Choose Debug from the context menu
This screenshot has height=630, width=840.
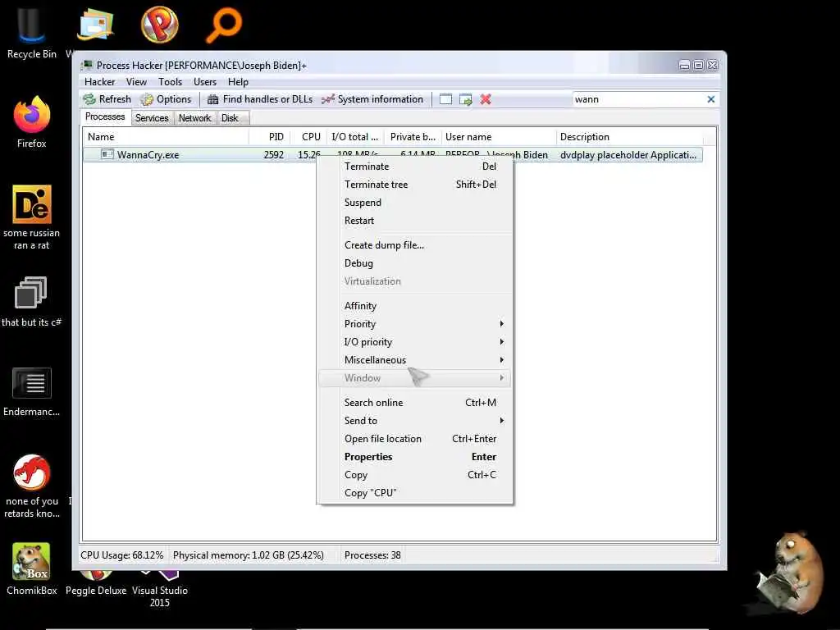coord(414,263)
